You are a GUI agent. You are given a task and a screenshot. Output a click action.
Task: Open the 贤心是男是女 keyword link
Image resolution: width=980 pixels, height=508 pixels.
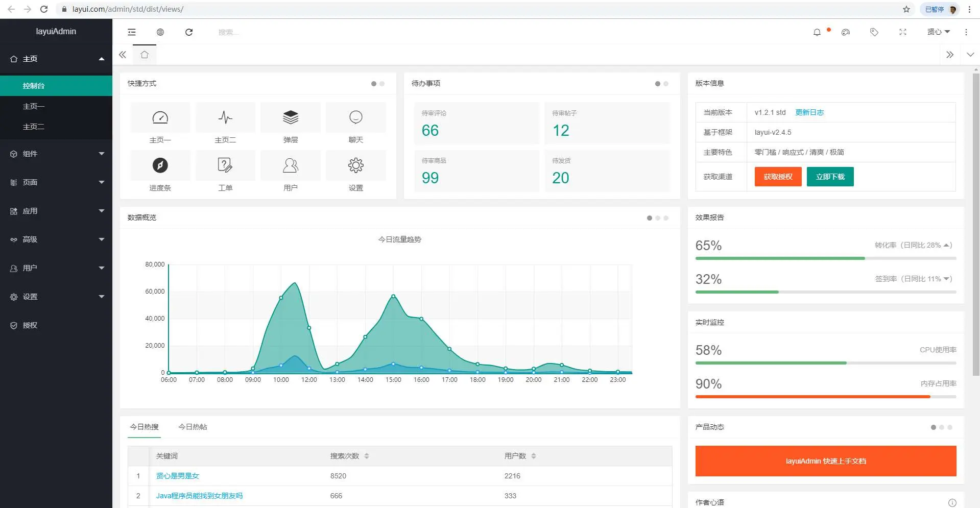tap(177, 476)
